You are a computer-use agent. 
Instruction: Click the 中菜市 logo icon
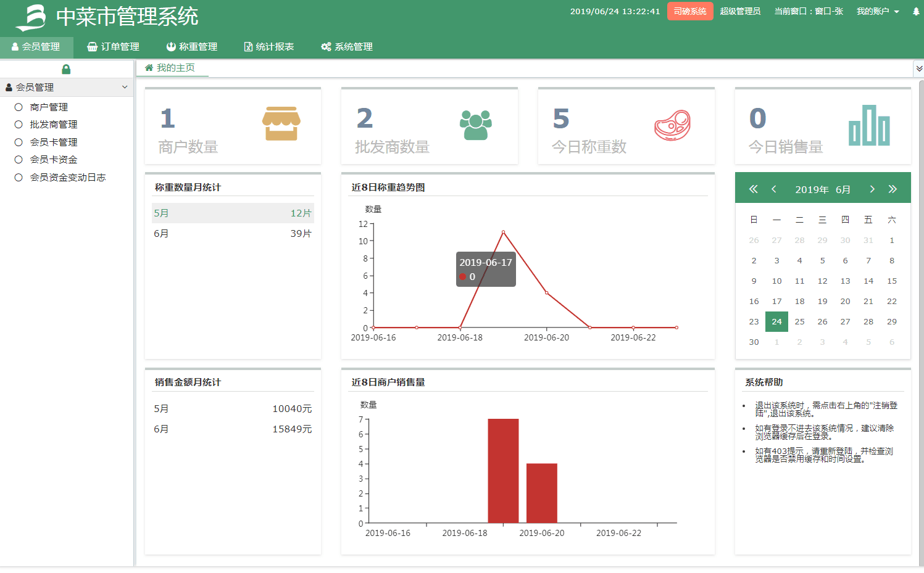click(31, 17)
